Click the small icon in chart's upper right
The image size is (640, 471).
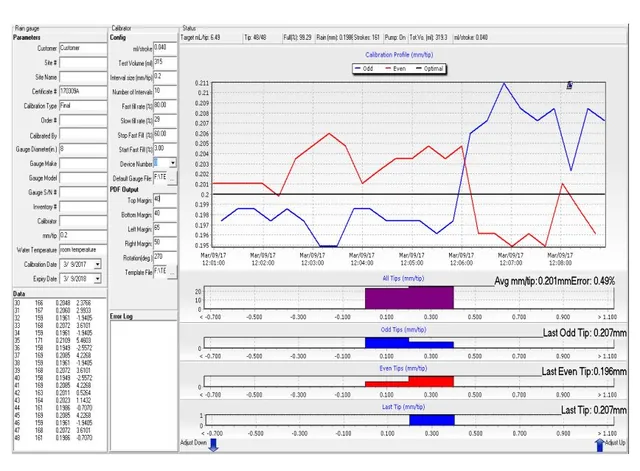[x=570, y=85]
